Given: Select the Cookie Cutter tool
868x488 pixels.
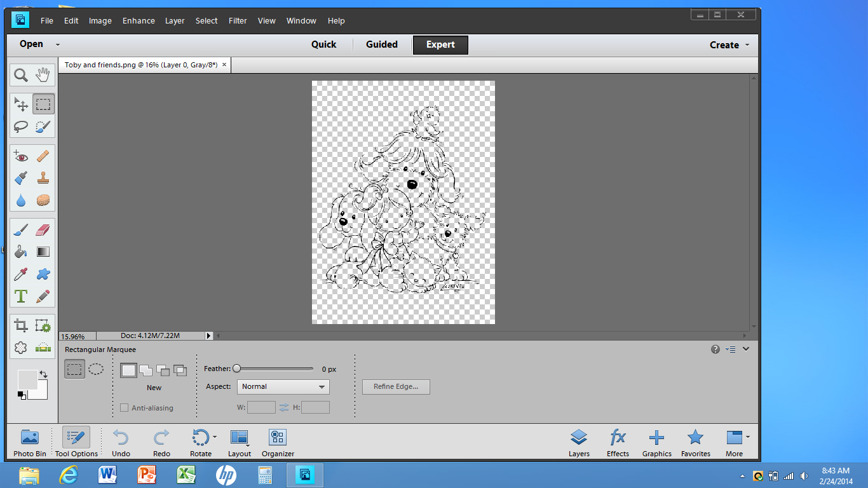Looking at the screenshot, I should [x=21, y=348].
